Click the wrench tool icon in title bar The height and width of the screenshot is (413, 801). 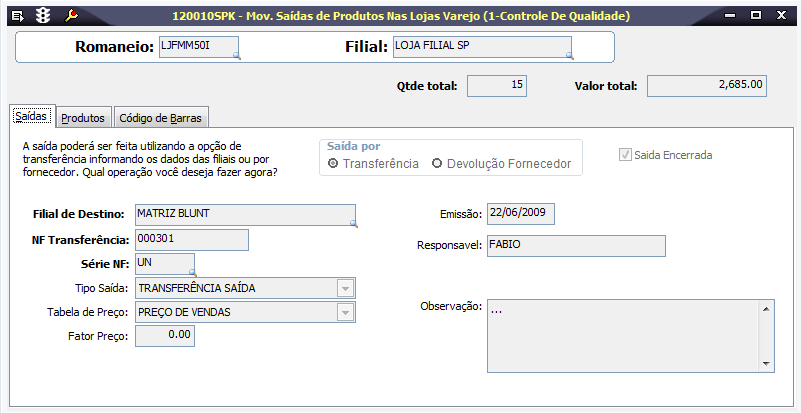[x=70, y=15]
